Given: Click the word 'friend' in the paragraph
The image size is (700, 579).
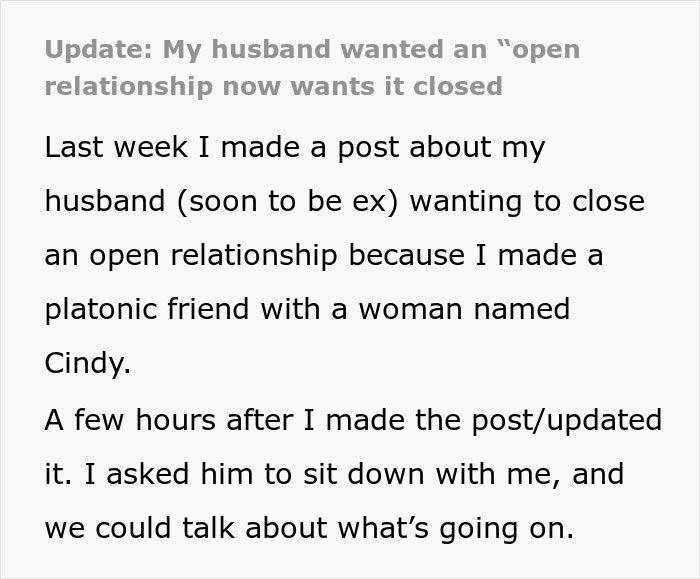Looking at the screenshot, I should coord(208,309).
